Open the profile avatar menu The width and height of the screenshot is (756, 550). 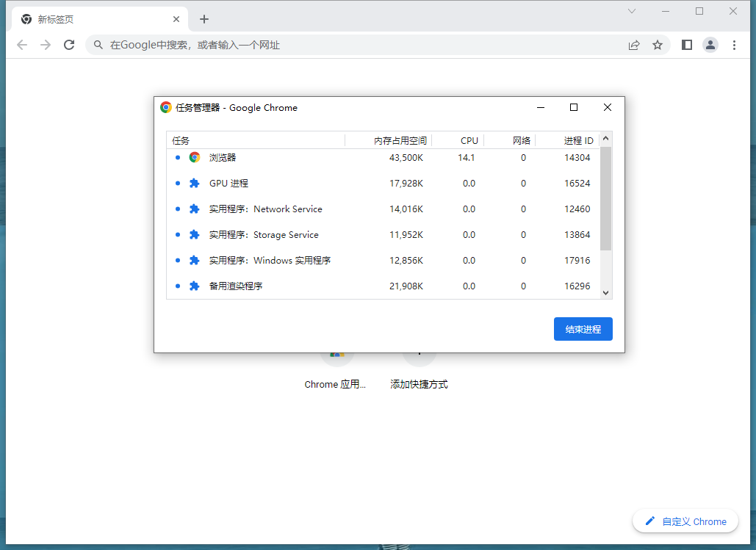coord(710,45)
